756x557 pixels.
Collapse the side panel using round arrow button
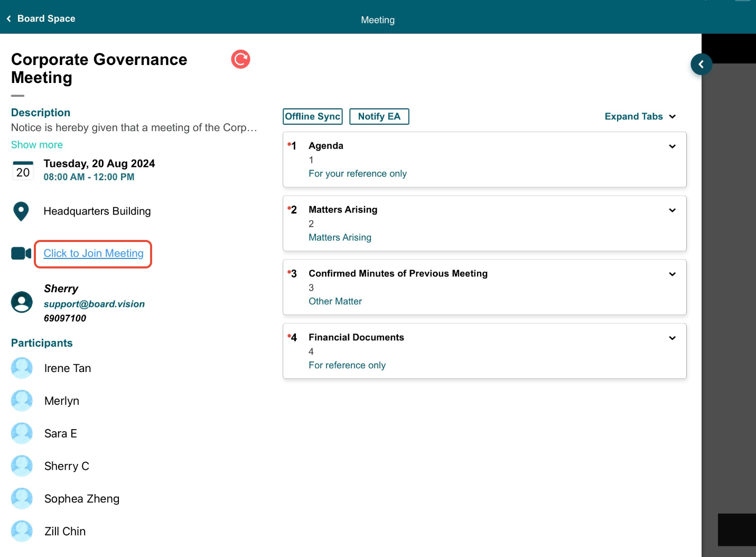click(701, 64)
